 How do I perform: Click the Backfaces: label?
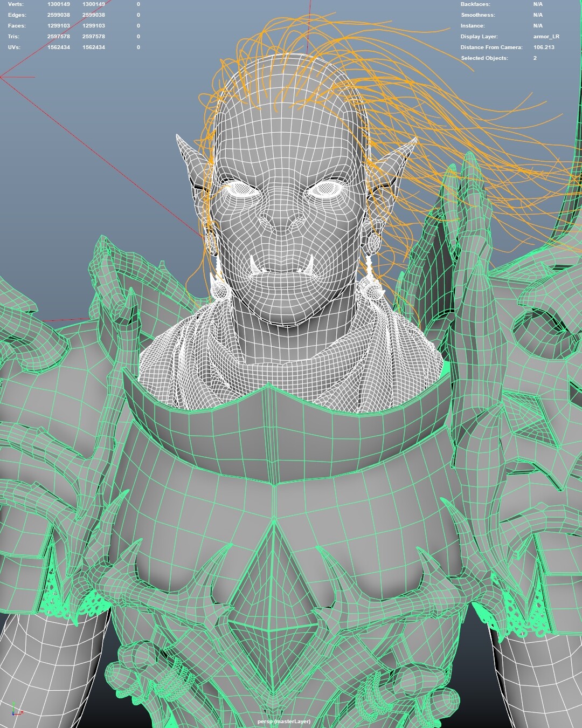475,4
